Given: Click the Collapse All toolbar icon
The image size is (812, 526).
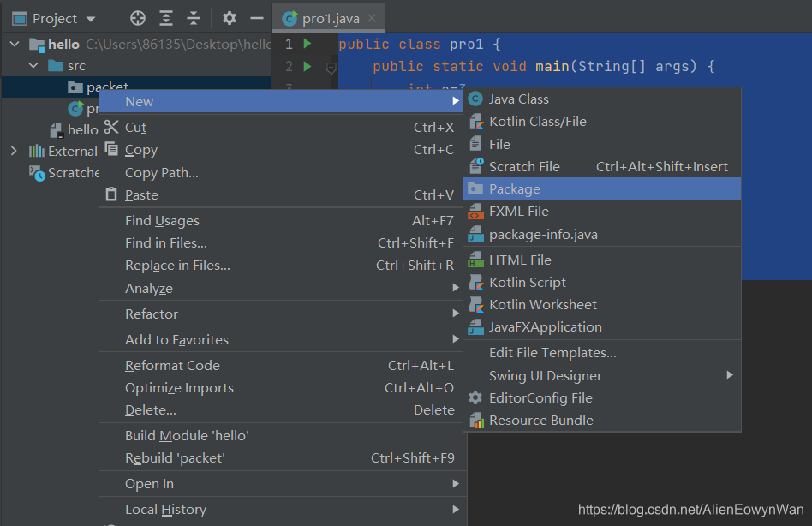Looking at the screenshot, I should (194, 19).
